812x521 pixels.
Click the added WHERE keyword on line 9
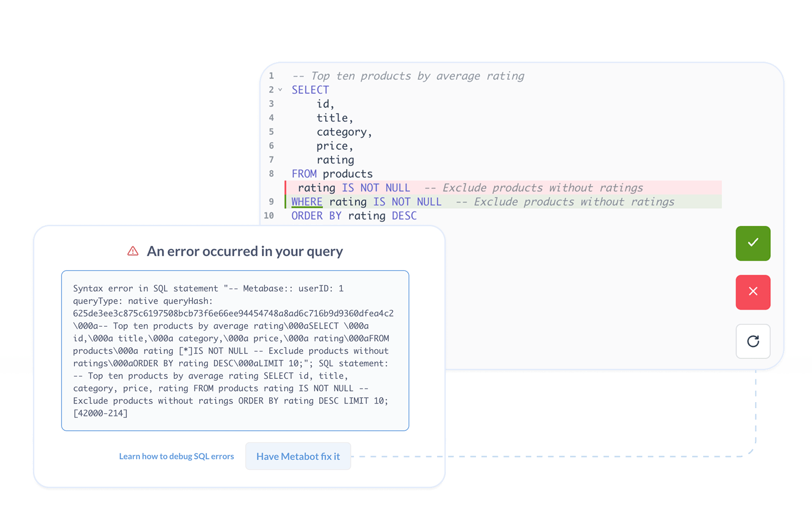307,202
